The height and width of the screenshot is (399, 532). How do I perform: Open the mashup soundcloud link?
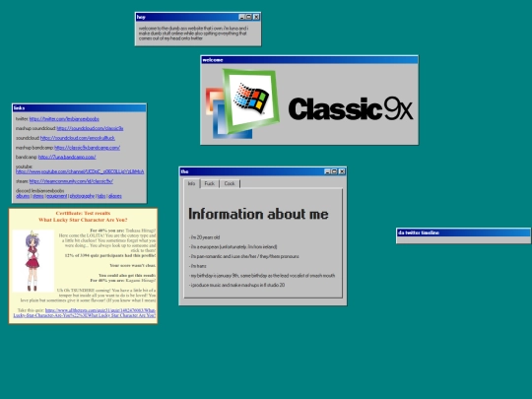point(90,129)
